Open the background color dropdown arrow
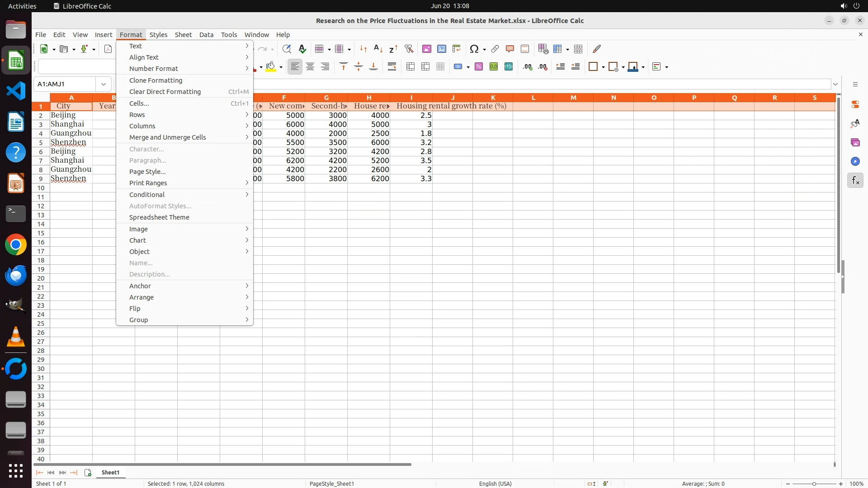The image size is (868, 488). (x=281, y=67)
